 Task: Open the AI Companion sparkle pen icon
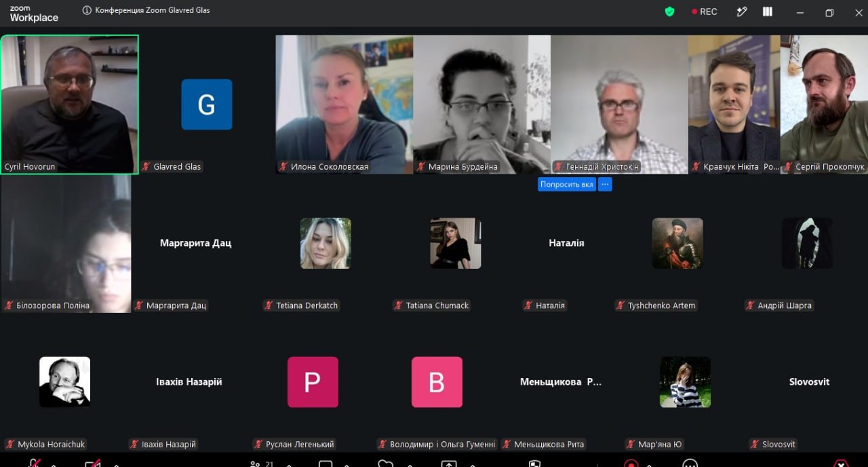click(742, 12)
